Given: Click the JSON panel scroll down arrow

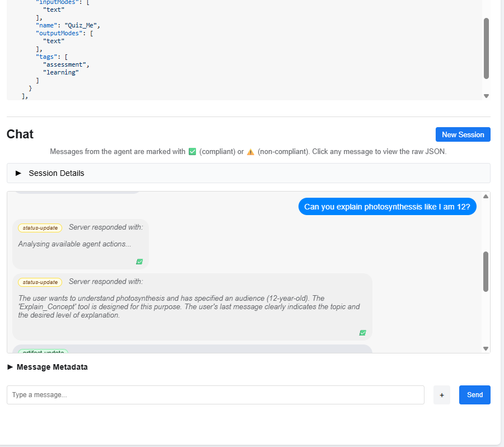Looking at the screenshot, I should click(486, 96).
